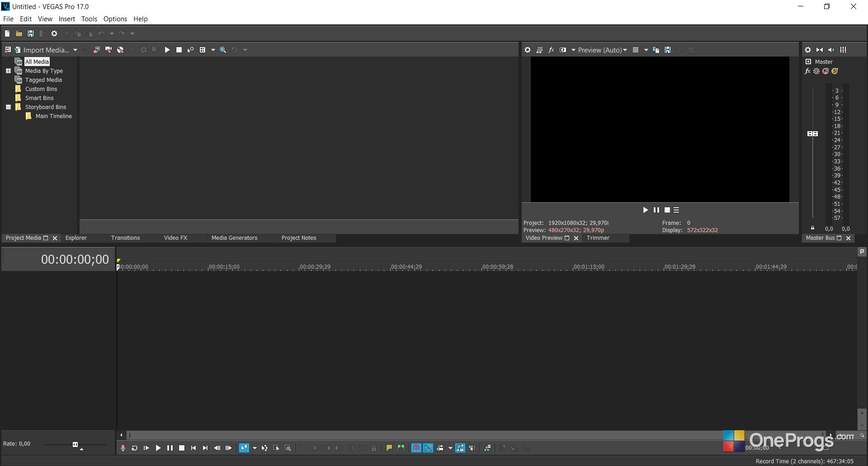Select the Tagged Media bin

pos(43,80)
